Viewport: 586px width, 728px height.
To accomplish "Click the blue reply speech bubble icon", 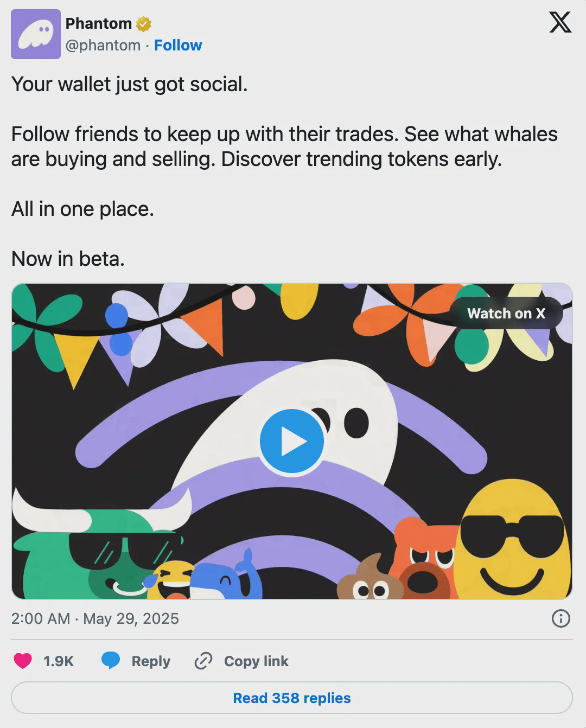I will click(111, 661).
